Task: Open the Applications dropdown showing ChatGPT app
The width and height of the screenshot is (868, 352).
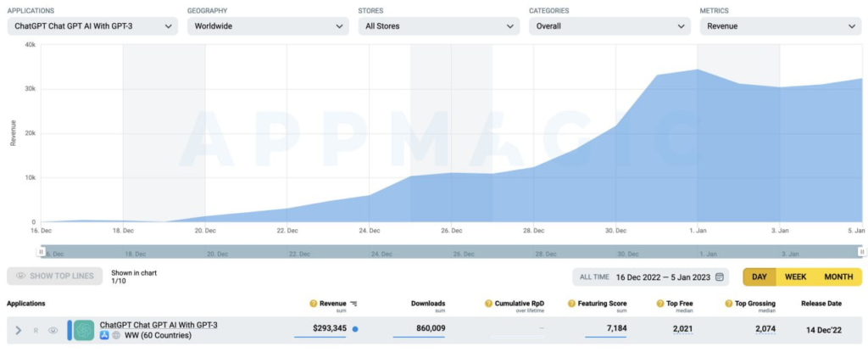Action: tap(92, 26)
